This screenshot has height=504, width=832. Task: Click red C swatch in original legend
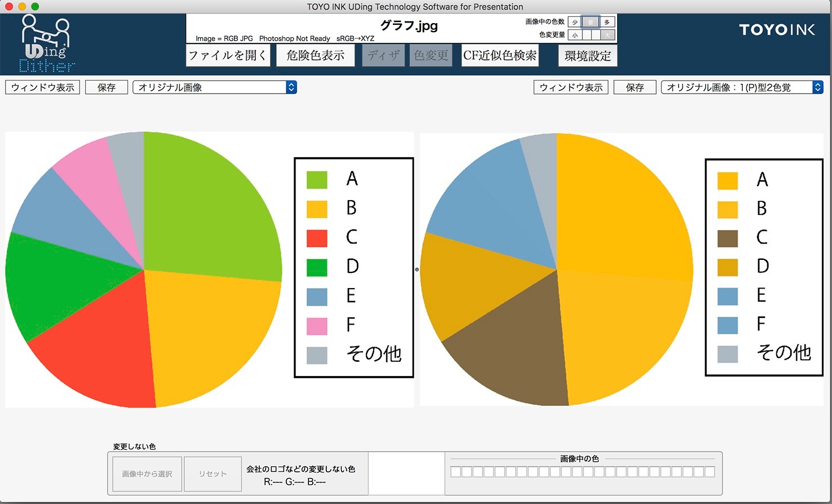coord(317,237)
